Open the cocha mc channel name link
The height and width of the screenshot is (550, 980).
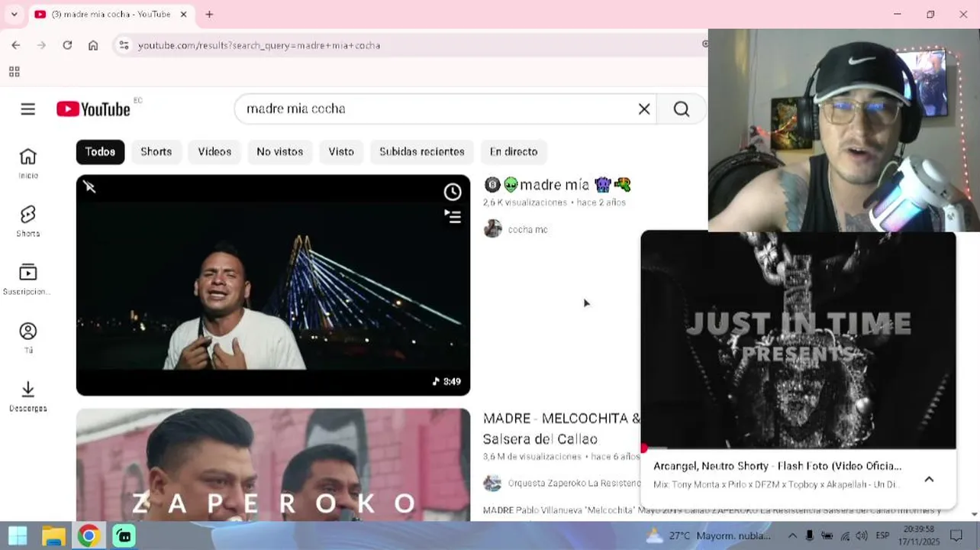[528, 229]
